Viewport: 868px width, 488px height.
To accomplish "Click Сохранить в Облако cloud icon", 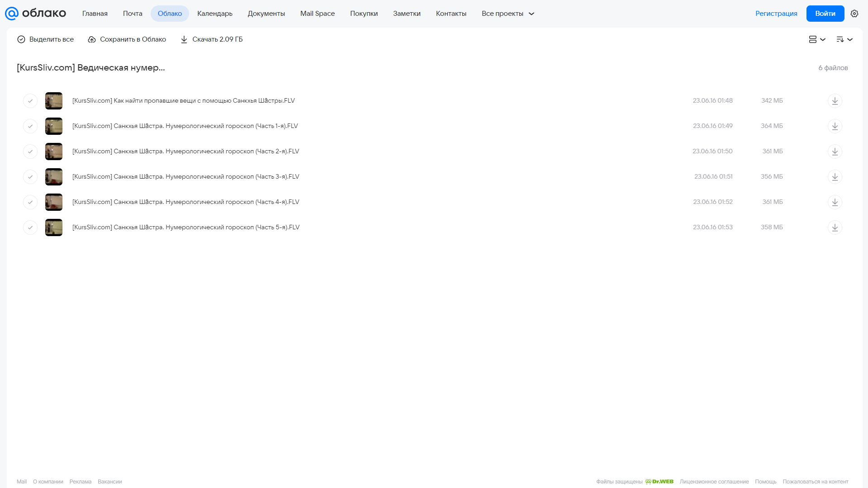I will [x=92, y=39].
